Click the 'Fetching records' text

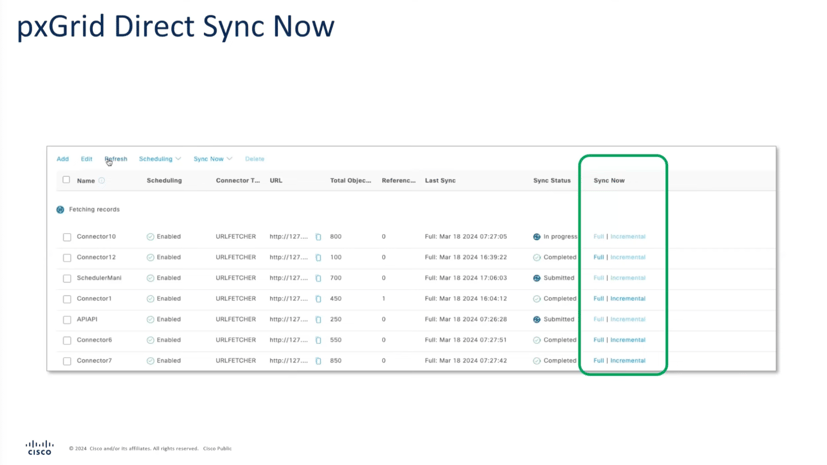point(94,209)
